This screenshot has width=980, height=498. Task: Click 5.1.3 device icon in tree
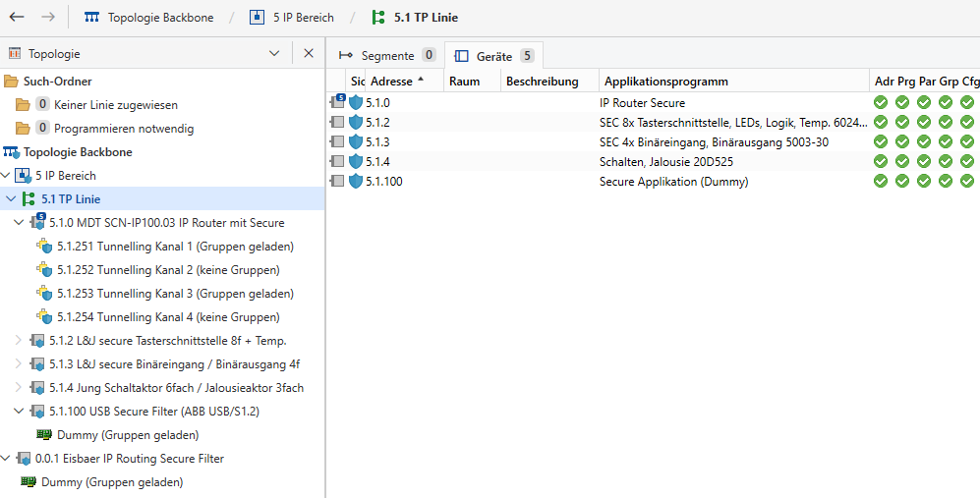(38, 364)
